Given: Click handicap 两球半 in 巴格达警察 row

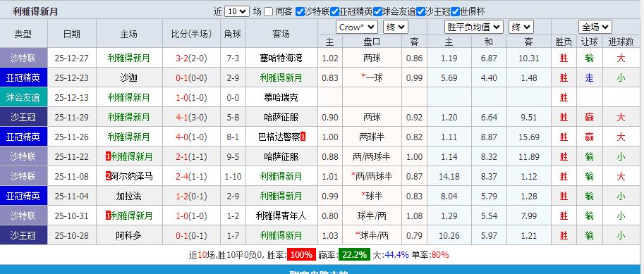Looking at the screenshot, I should [x=372, y=137].
